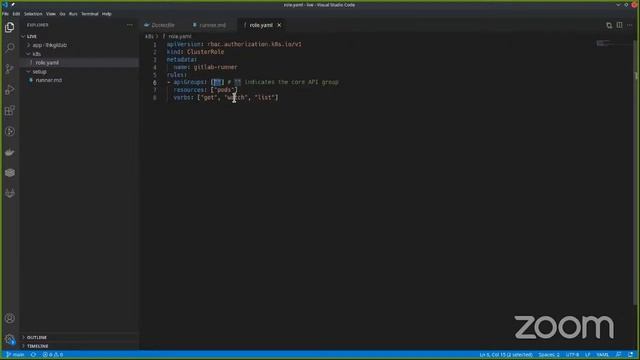Screen dimensions: 640x360
Task: Open the round play-icon view below Extensions
Action: (x=10, y=131)
